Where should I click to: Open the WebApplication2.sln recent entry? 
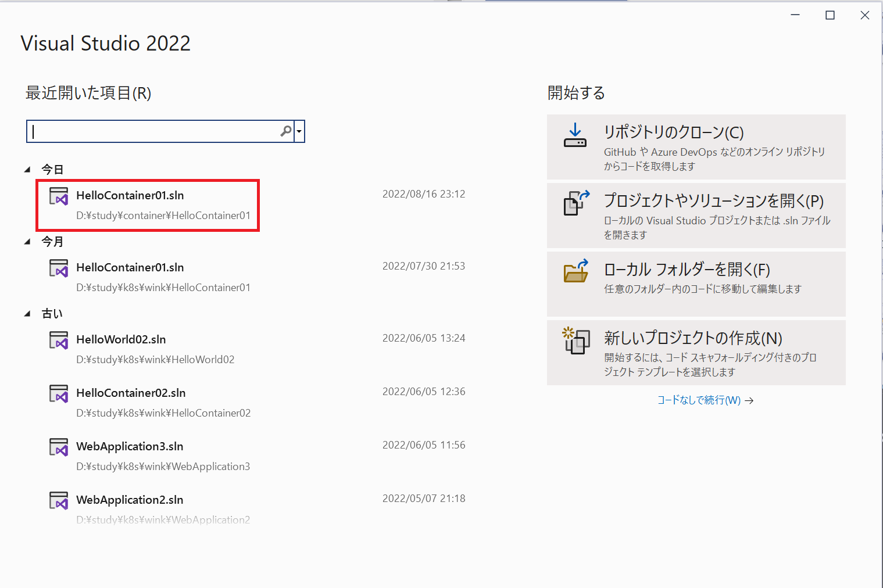click(x=256, y=508)
